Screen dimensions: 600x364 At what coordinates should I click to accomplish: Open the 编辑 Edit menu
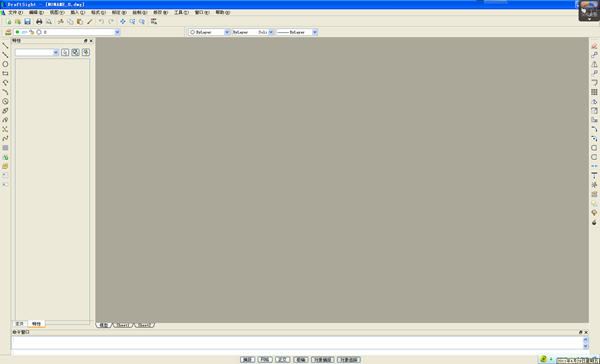coord(36,13)
